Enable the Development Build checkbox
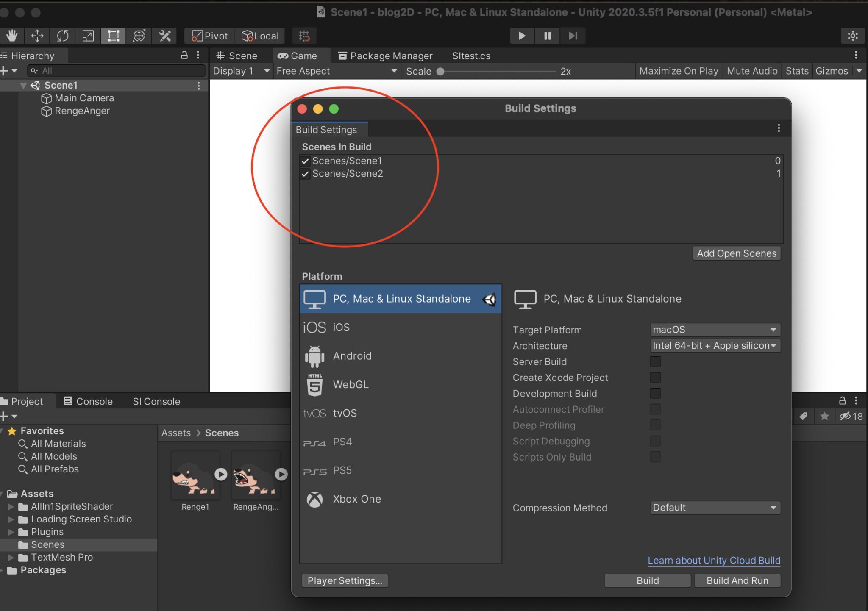The image size is (868, 611). point(655,394)
